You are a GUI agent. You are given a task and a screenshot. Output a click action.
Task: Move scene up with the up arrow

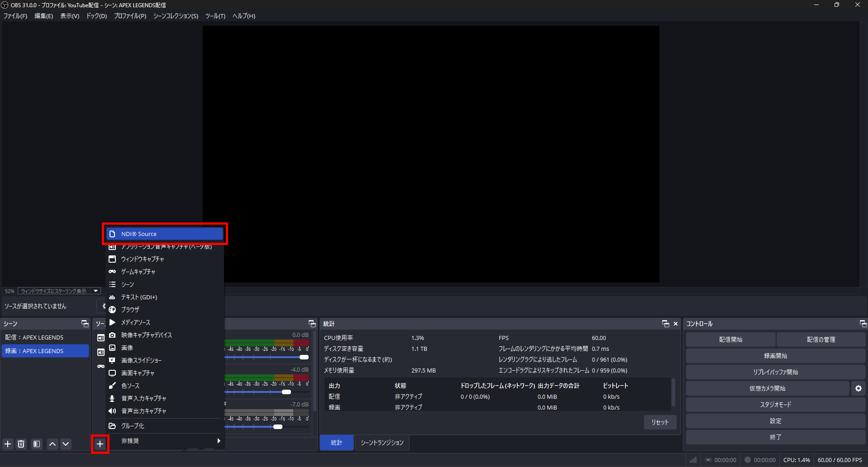point(52,444)
